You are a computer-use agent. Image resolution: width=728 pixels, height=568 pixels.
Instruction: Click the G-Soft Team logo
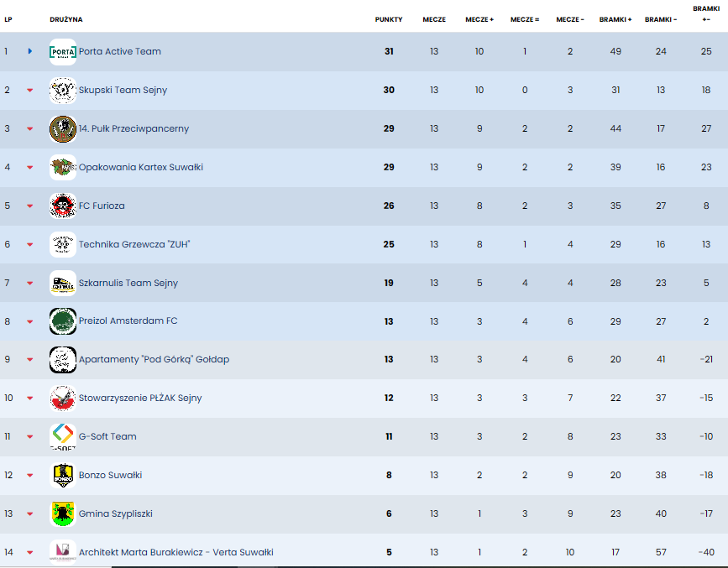[x=63, y=436]
